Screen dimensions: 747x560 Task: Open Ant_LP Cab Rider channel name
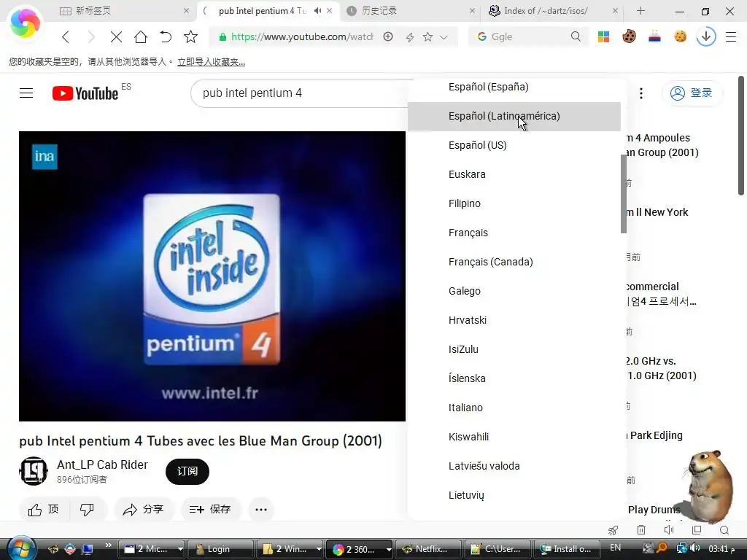[x=102, y=464]
